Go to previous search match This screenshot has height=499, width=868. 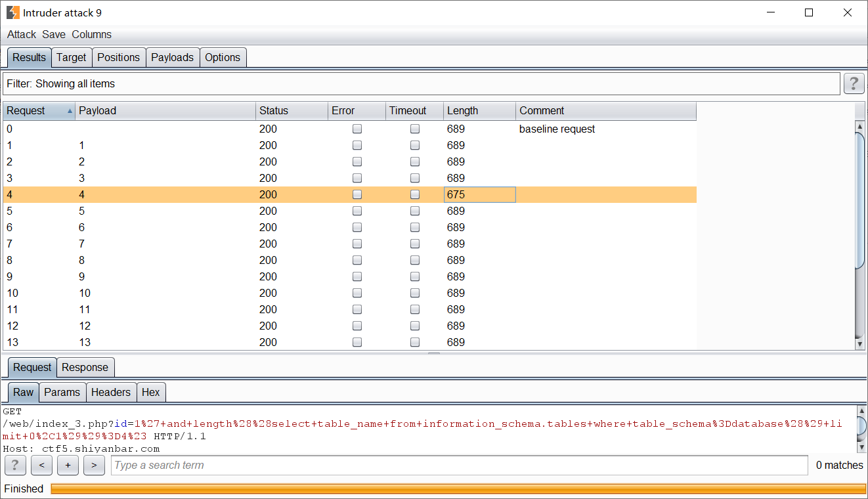pos(41,466)
